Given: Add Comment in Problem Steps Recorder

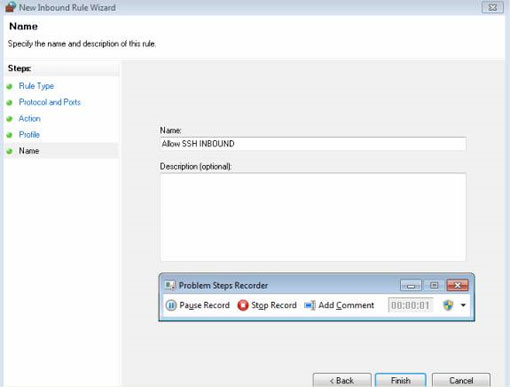Looking at the screenshot, I should pos(339,305).
